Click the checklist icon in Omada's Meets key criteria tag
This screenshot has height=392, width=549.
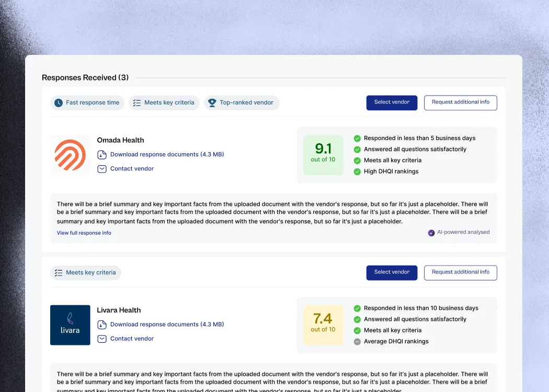point(137,103)
